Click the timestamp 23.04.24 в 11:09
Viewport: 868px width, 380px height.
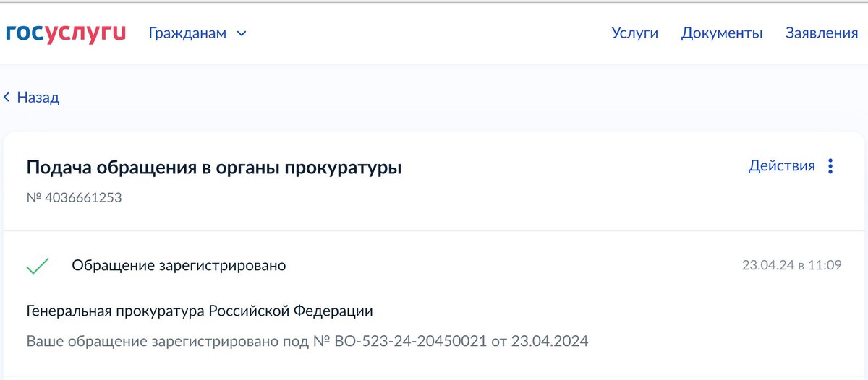click(791, 265)
